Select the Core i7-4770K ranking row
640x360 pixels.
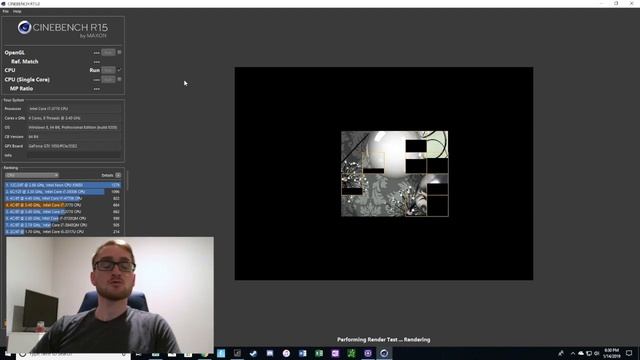(63, 198)
